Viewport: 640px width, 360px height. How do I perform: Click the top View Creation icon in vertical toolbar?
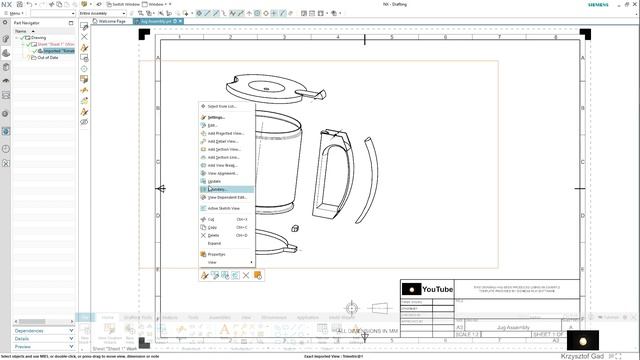click(x=84, y=27)
